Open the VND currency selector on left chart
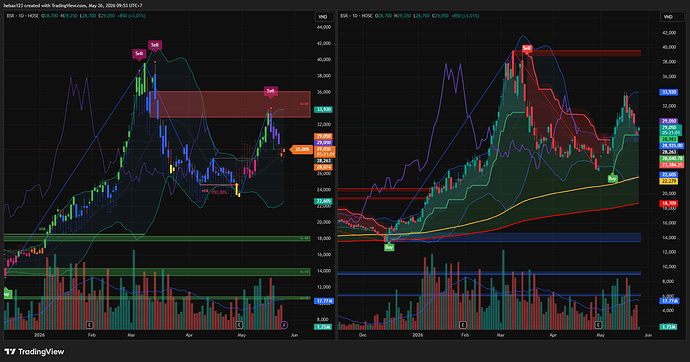 click(323, 17)
